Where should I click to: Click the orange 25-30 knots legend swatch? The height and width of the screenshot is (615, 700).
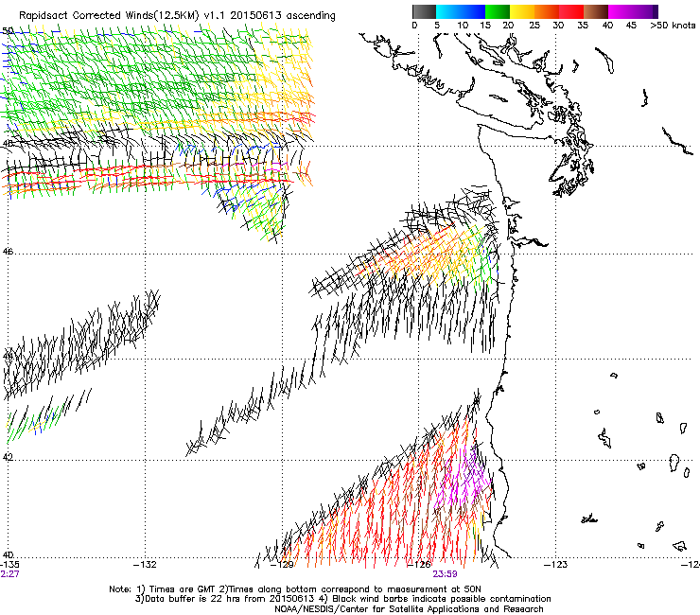click(x=547, y=11)
